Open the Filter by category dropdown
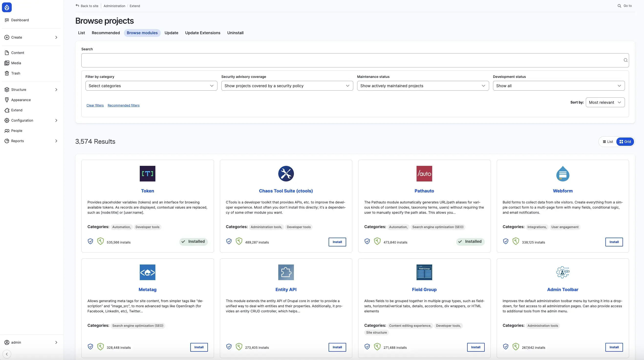Viewport: 644px width, 360px height. [151, 86]
